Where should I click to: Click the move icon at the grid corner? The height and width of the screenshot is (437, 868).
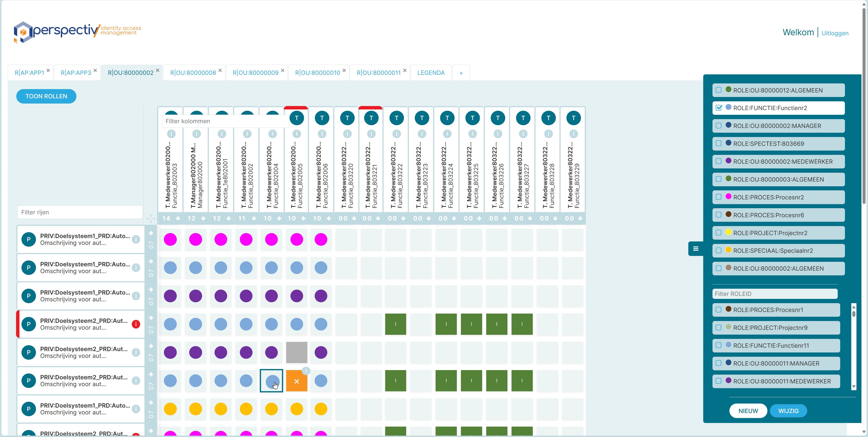[x=151, y=219]
